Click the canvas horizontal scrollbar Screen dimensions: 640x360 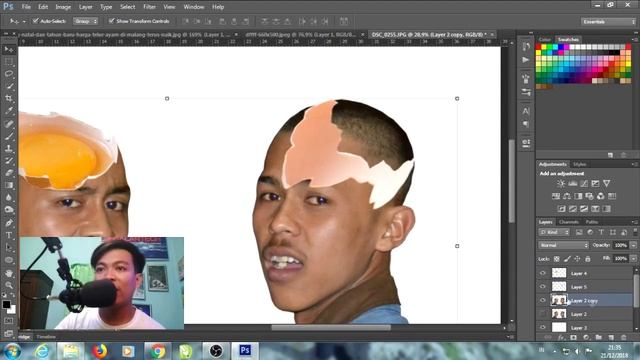331,327
